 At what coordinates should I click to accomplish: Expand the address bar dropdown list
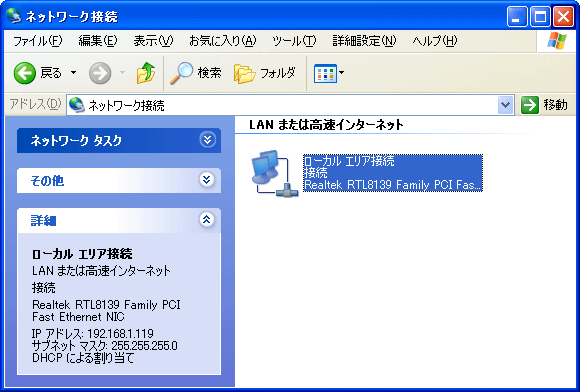tap(505, 105)
